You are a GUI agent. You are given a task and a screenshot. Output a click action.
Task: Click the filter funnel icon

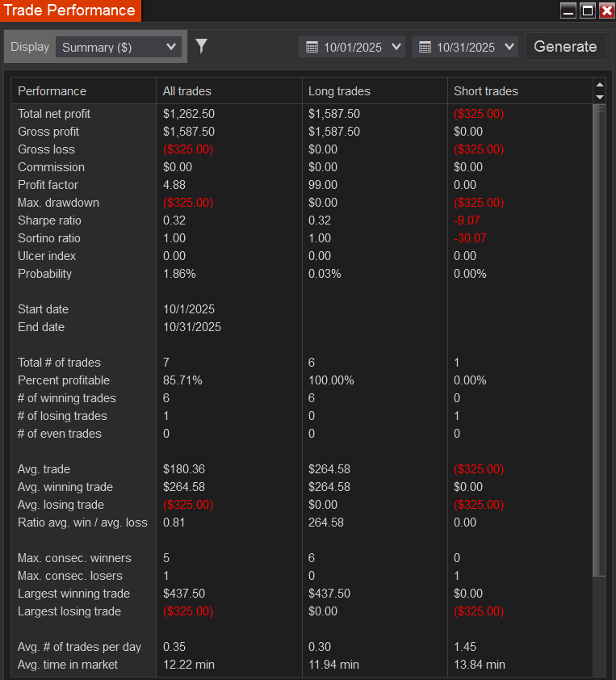[202, 46]
